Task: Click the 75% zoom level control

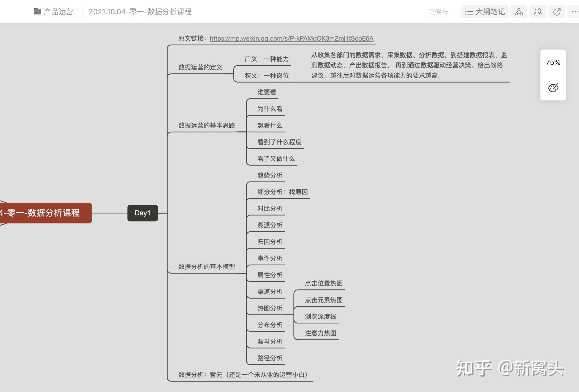Action: (553, 62)
